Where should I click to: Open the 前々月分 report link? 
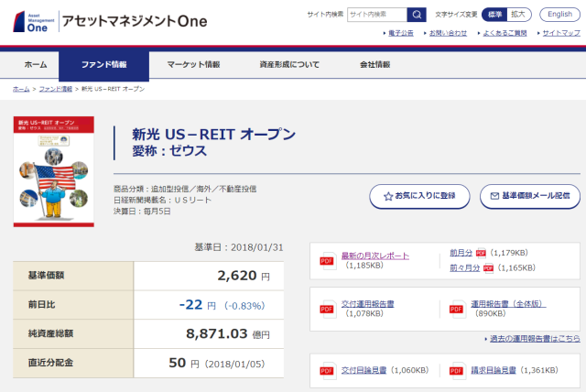point(464,268)
